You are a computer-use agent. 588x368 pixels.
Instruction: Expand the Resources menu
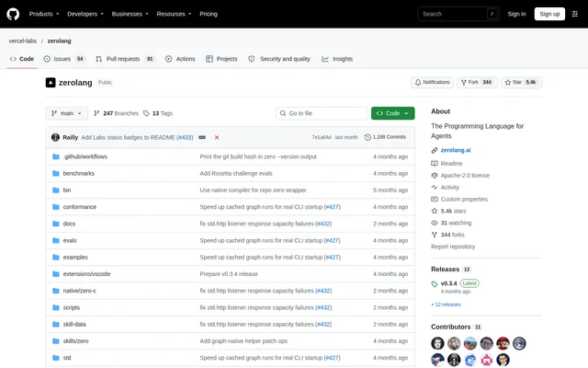[x=174, y=14]
